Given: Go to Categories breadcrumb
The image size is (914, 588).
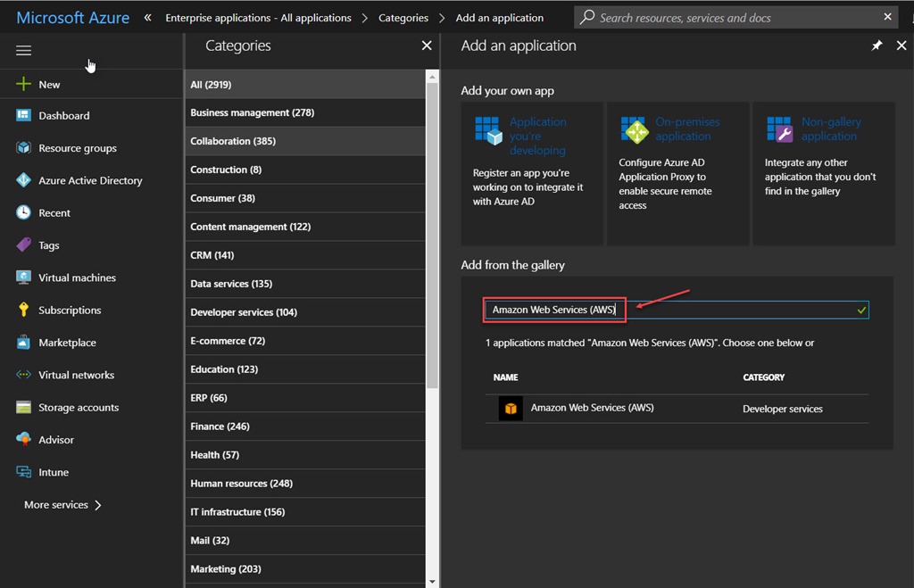Looking at the screenshot, I should click(403, 18).
